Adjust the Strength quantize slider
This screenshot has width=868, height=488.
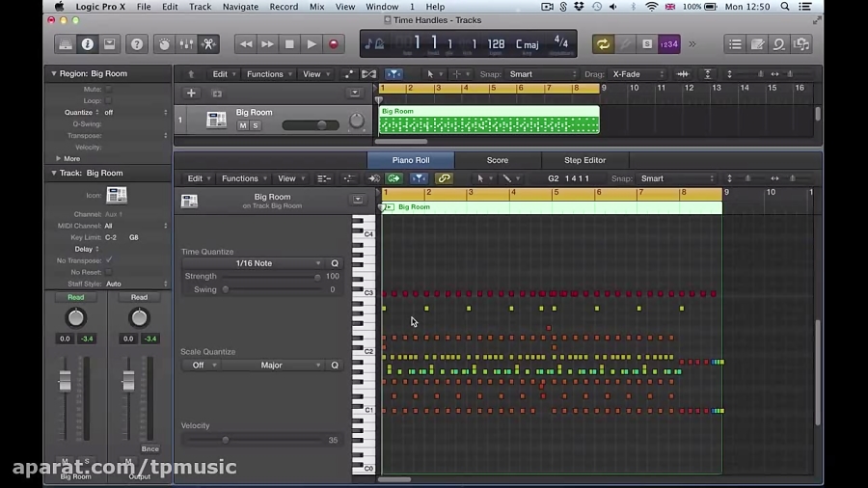click(x=317, y=277)
